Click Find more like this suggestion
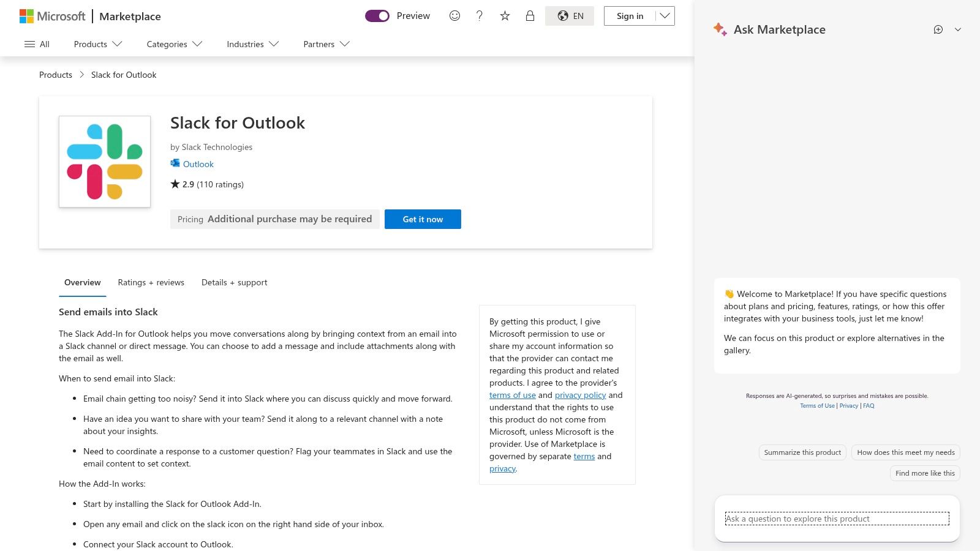The image size is (980, 551). click(925, 473)
